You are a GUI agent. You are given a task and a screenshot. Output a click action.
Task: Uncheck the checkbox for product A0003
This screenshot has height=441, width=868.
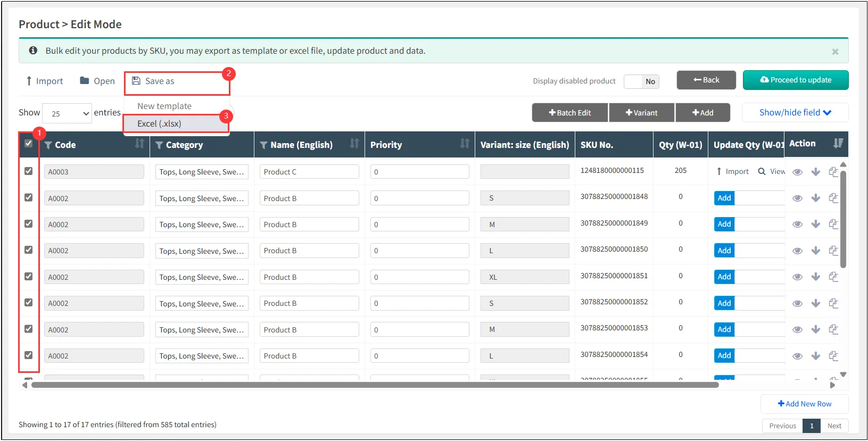(29, 171)
